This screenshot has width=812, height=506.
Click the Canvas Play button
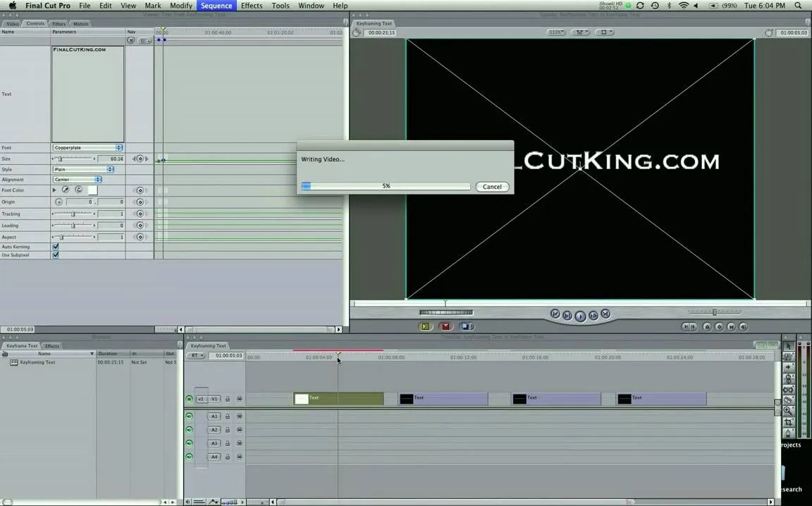click(580, 316)
